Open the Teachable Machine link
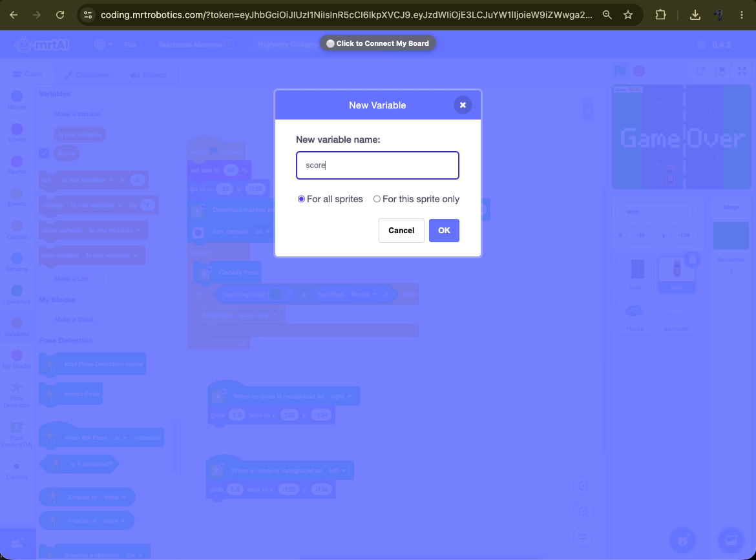The width and height of the screenshot is (756, 560). [195, 45]
